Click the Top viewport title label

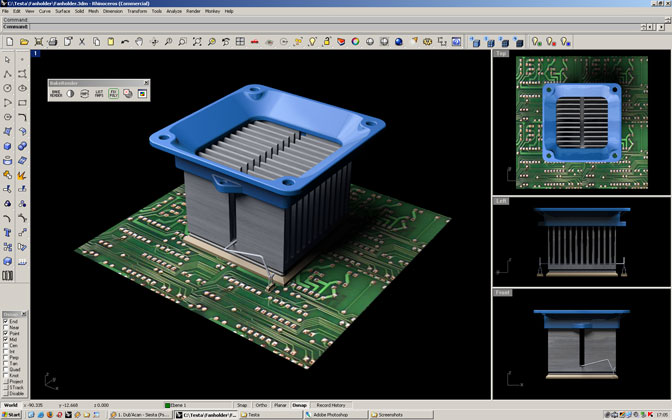(501, 54)
